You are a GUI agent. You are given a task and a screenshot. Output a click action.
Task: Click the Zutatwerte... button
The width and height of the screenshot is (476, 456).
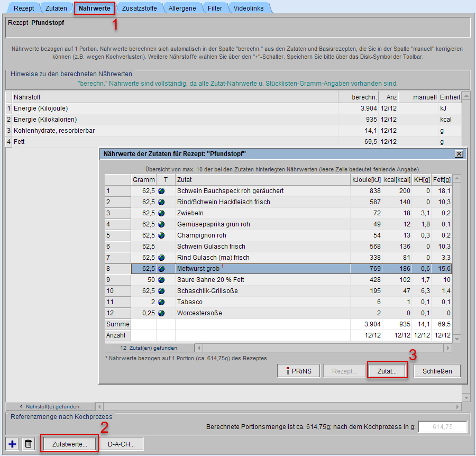click(x=69, y=444)
